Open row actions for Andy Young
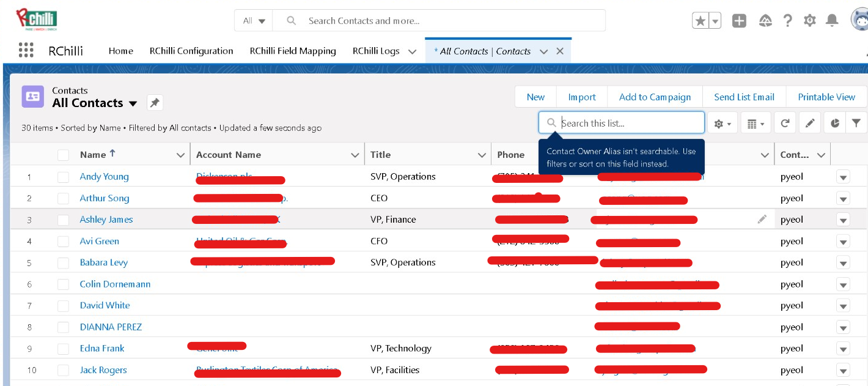The width and height of the screenshot is (868, 386). (843, 177)
